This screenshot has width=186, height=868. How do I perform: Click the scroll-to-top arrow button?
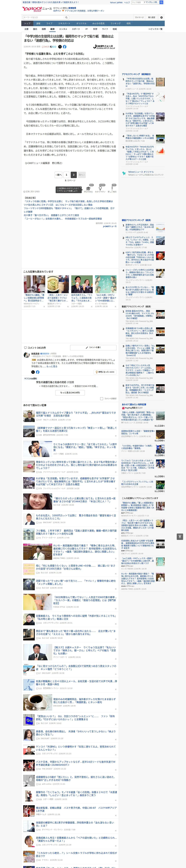[180, 536]
